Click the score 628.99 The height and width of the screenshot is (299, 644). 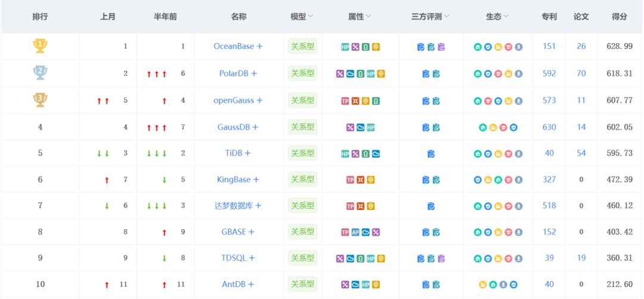[620, 46]
